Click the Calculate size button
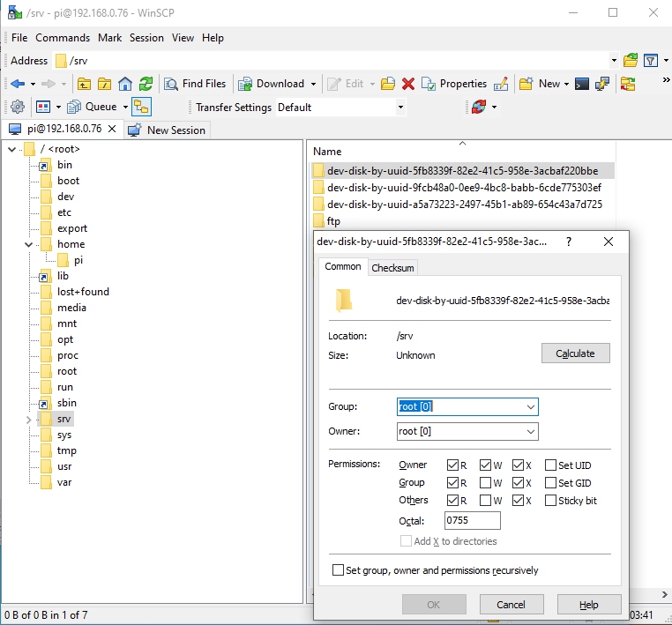This screenshot has width=672, height=625. coord(575,353)
